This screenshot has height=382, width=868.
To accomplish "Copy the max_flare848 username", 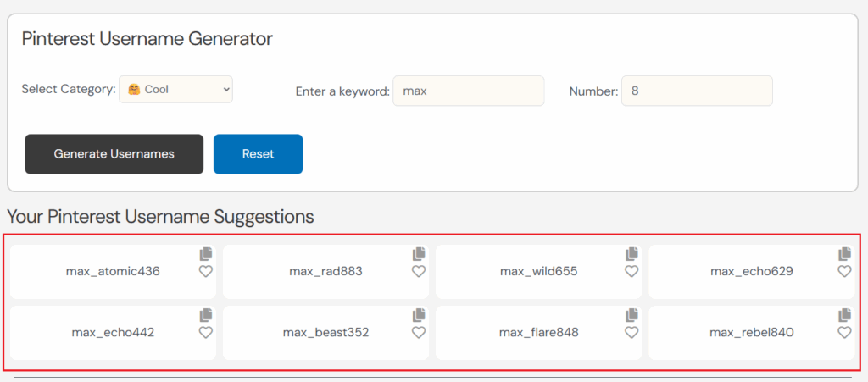I will 632,315.
